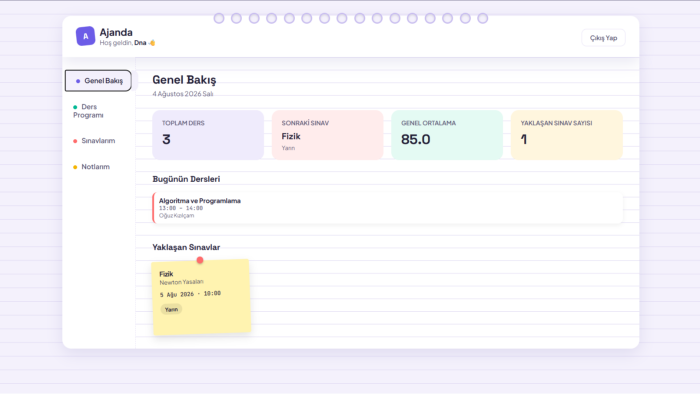Image resolution: width=700 pixels, height=394 pixels.
Task: Click the red pin on sticky note
Action: pos(200,260)
